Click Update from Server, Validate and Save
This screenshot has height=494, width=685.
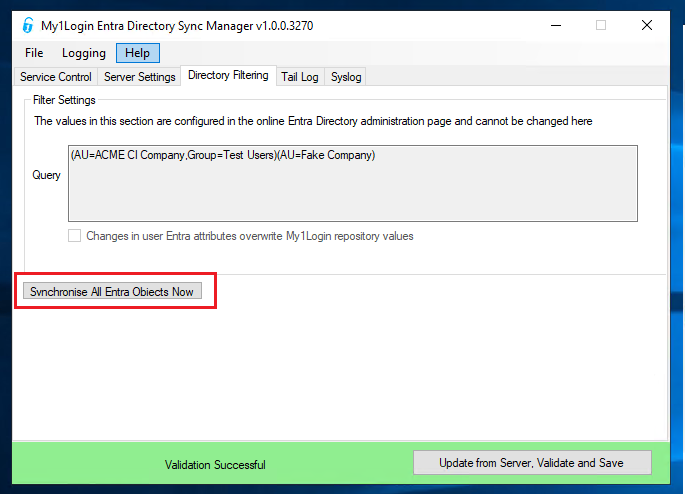click(532, 463)
